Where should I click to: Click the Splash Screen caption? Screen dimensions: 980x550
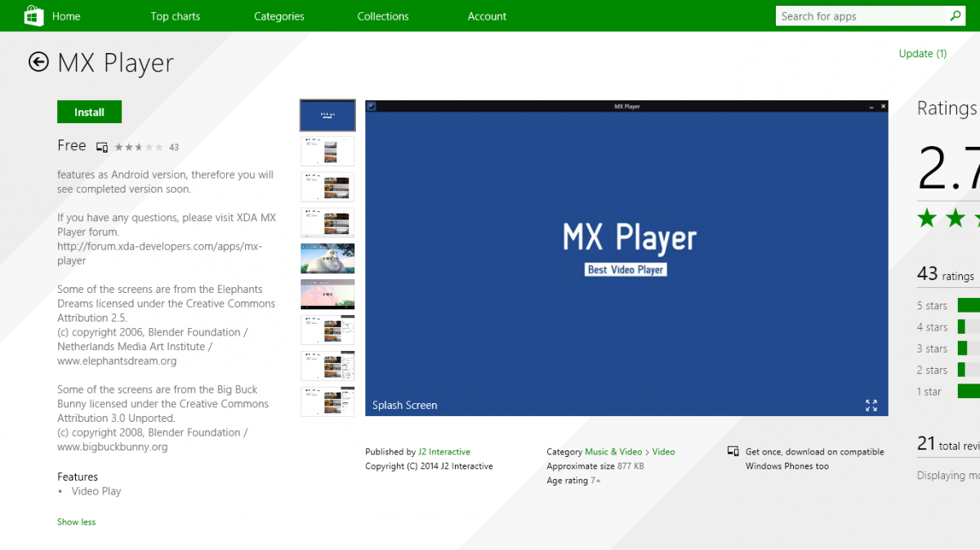click(405, 406)
